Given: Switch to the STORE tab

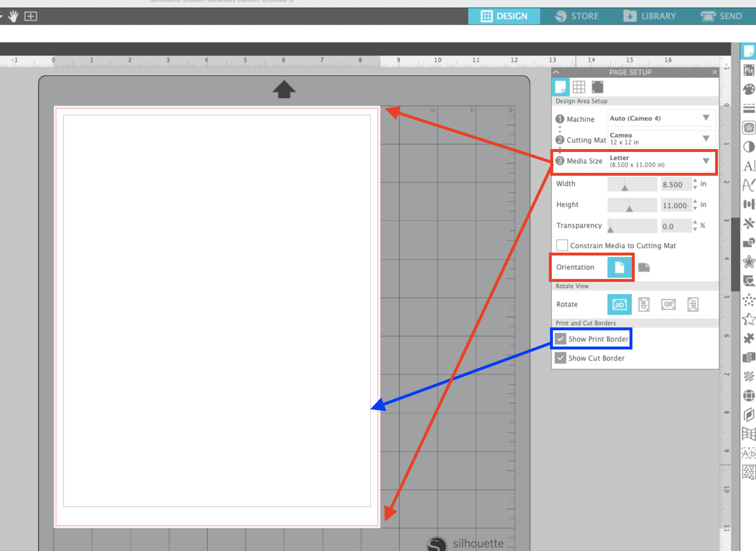Looking at the screenshot, I should point(577,16).
